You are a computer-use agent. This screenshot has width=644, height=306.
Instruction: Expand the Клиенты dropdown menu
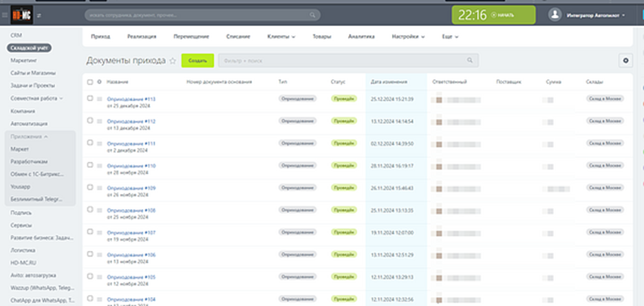282,36
